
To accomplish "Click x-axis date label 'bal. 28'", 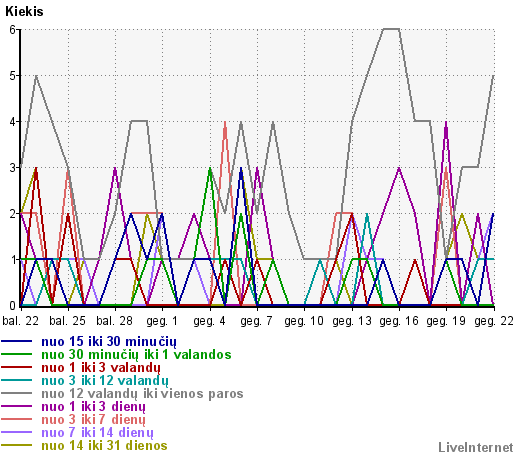I will [115, 321].
